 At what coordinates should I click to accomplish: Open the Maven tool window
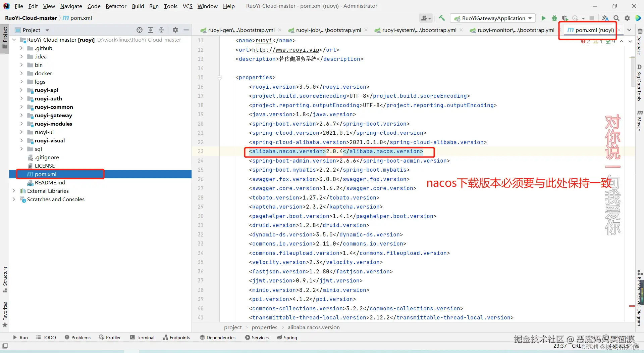(x=640, y=121)
